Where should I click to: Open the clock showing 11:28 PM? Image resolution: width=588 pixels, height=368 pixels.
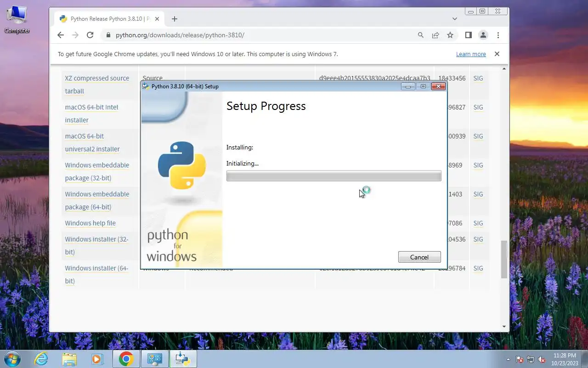(x=565, y=359)
